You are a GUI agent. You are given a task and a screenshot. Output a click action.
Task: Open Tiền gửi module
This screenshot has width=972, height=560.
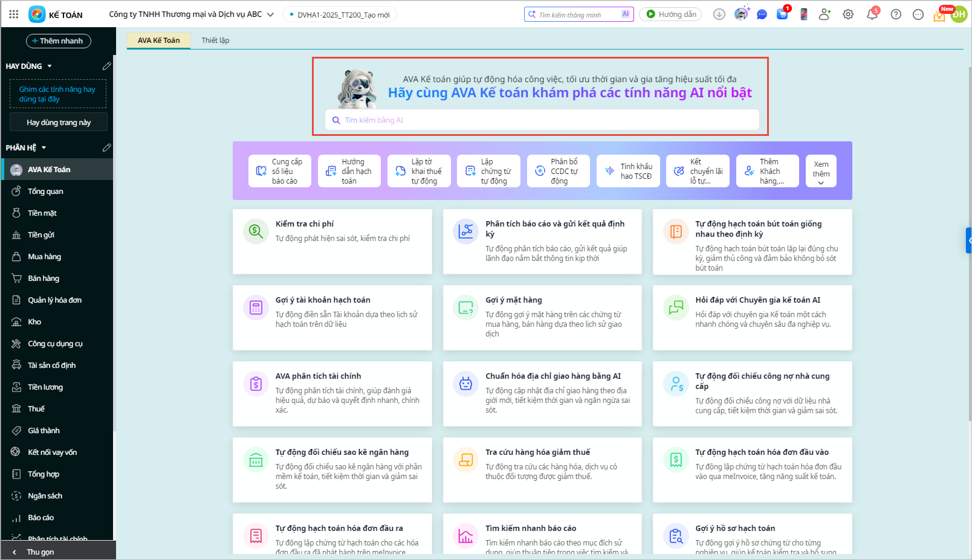[x=57, y=235]
